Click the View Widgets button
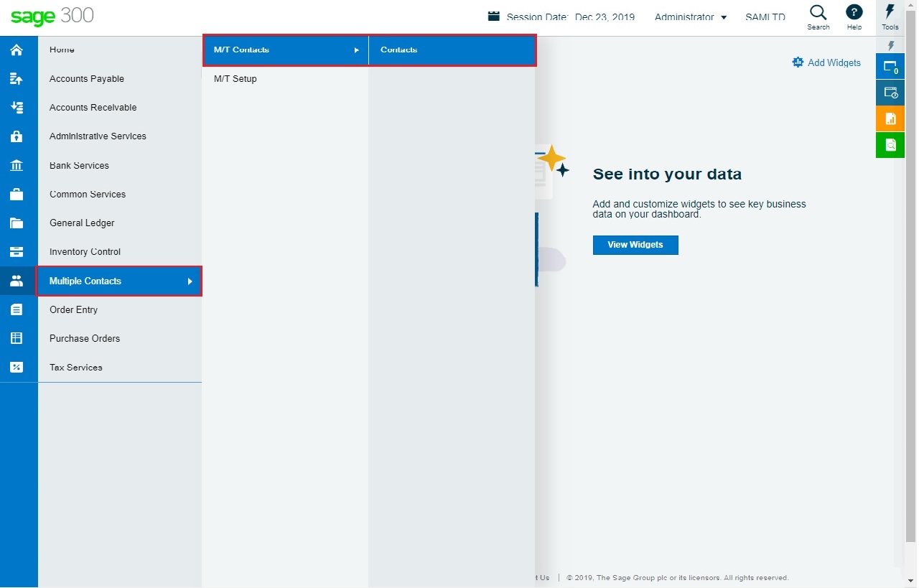 tap(635, 245)
